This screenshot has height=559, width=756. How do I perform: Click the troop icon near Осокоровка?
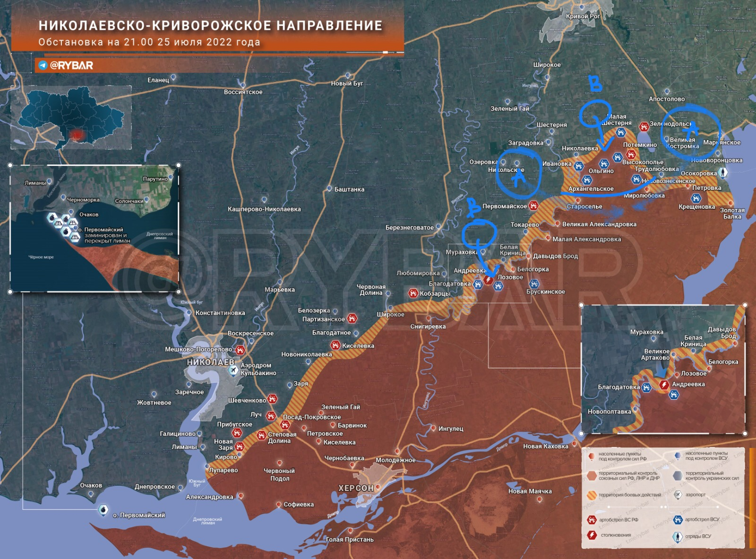click(x=723, y=173)
